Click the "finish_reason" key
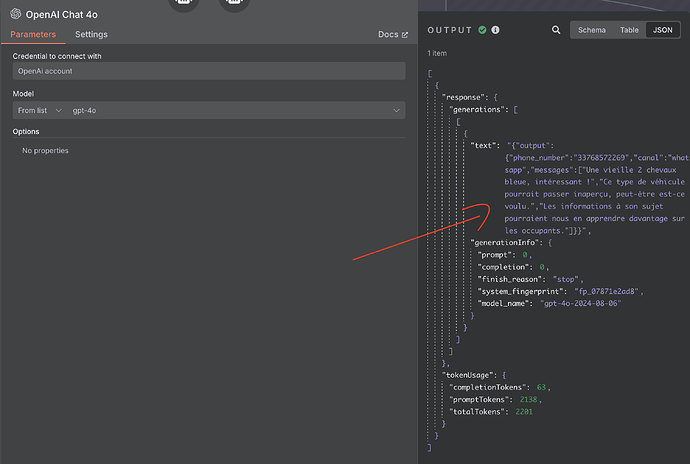Screen dimensions: 690x464 coord(510,280)
